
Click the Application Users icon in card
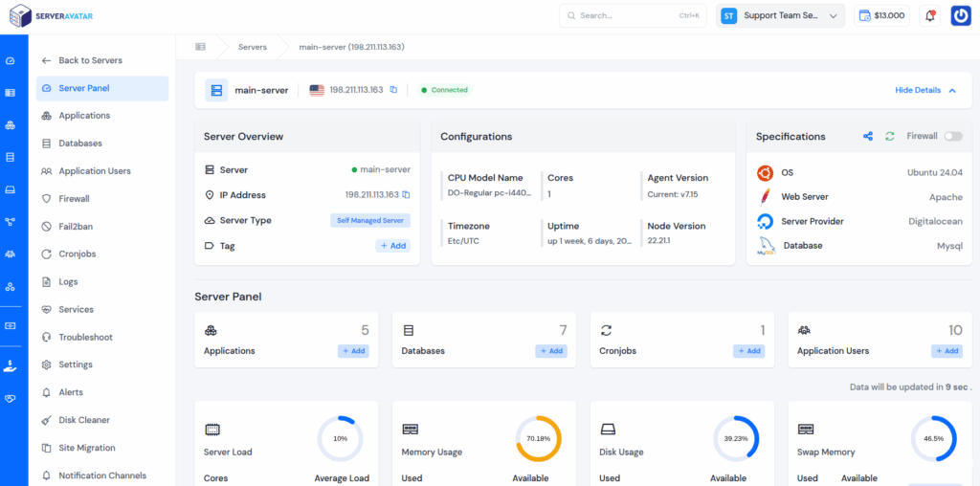(804, 330)
